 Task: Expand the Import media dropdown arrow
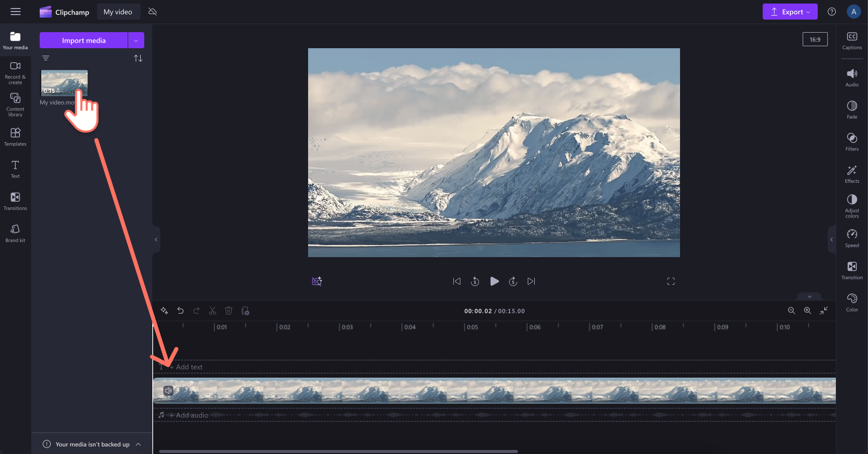click(136, 40)
